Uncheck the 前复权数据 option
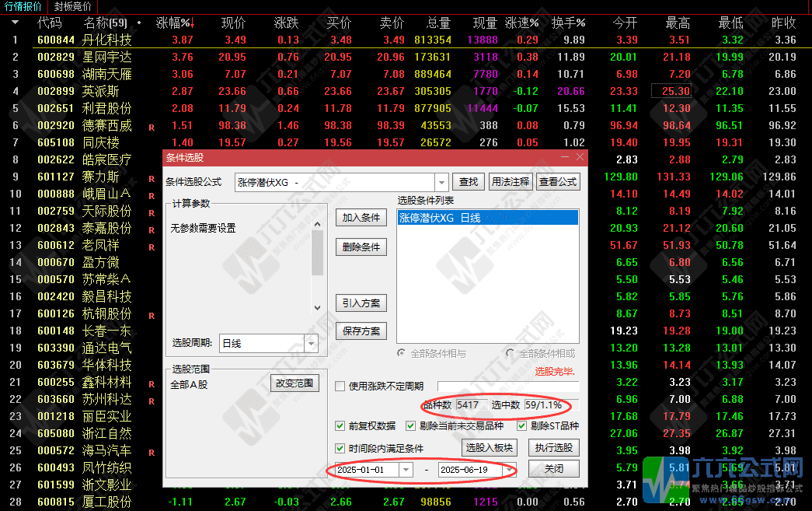 (x=340, y=427)
